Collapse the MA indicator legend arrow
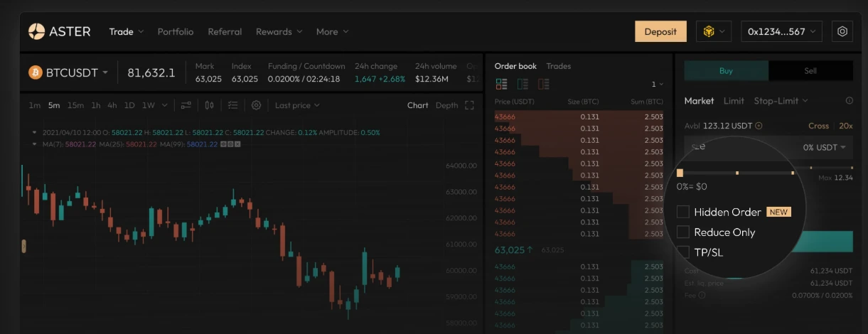This screenshot has height=334, width=868. [x=36, y=144]
